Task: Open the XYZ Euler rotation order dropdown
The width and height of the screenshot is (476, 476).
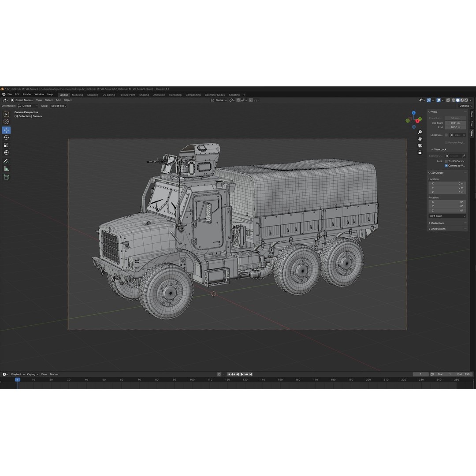Action: (x=446, y=216)
